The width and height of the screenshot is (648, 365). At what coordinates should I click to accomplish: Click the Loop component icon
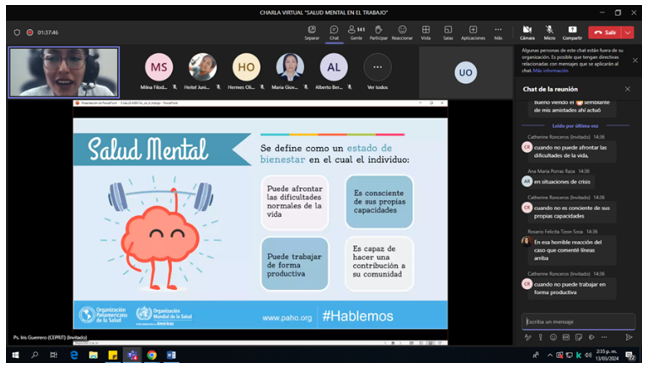pos(592,337)
